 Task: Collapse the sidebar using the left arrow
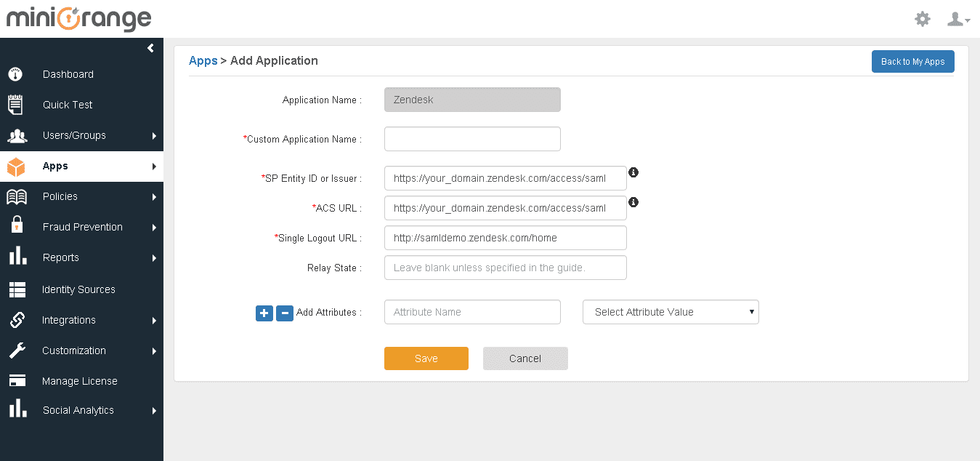tap(150, 47)
